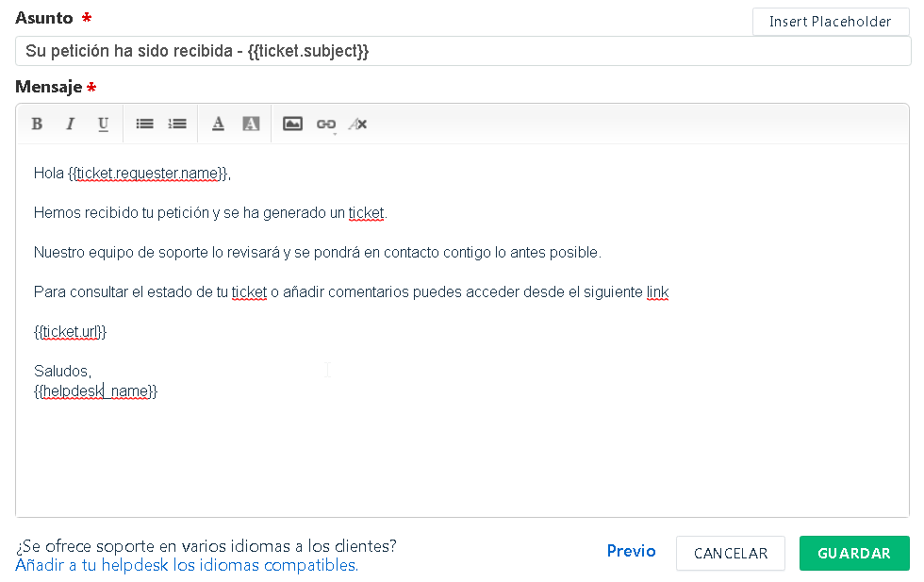
Task: Click the insert image icon
Action: [292, 124]
